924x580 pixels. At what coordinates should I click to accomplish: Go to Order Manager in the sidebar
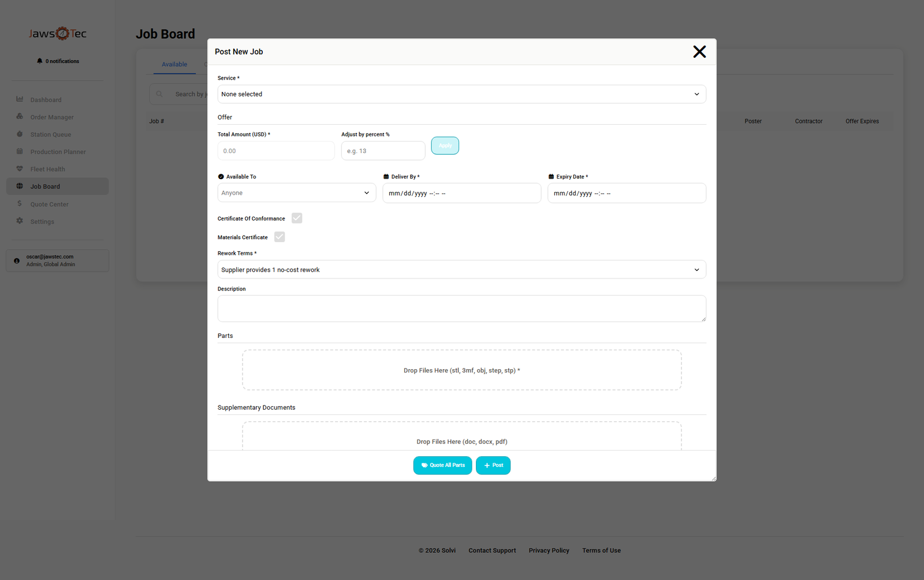coord(57,117)
